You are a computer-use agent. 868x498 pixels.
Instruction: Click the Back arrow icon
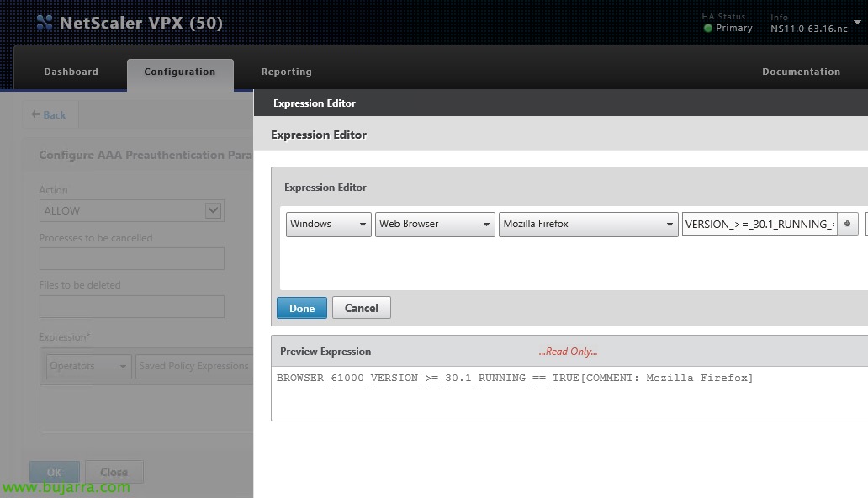click(x=35, y=114)
